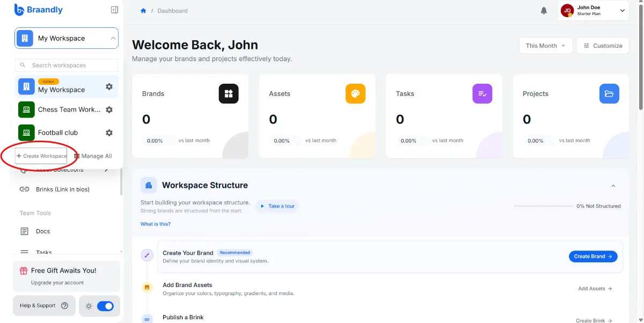Image resolution: width=644 pixels, height=323 pixels.
Task: Switch to Chess Team workspace
Action: (67, 109)
